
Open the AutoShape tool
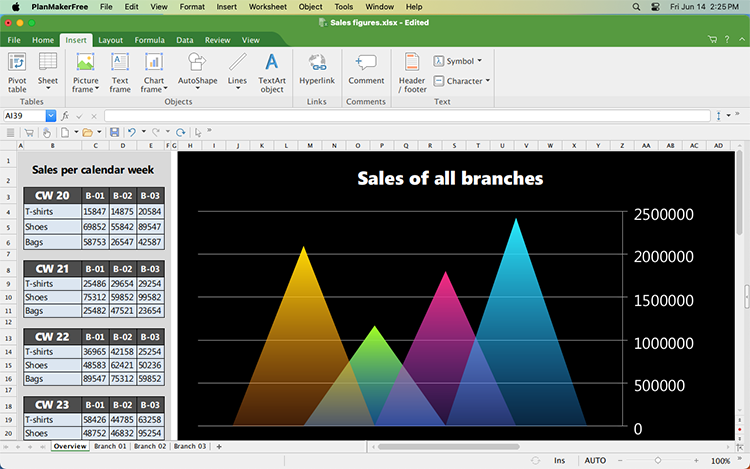point(197,70)
